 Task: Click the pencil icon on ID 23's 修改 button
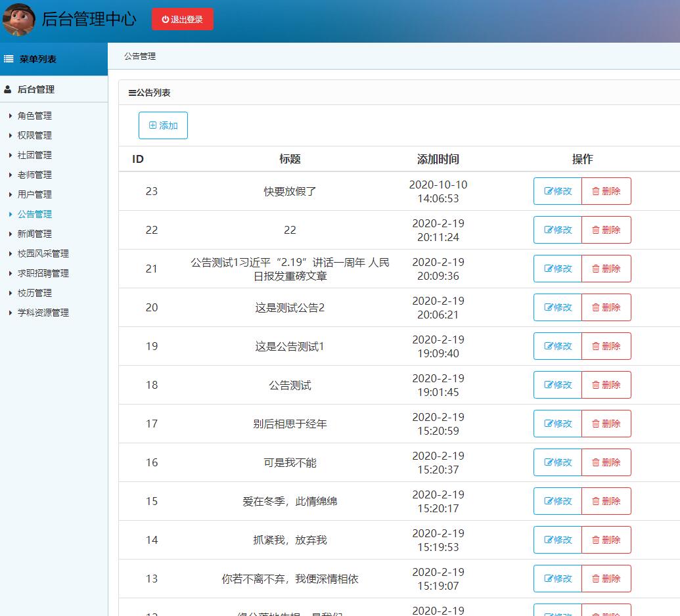[x=549, y=191]
